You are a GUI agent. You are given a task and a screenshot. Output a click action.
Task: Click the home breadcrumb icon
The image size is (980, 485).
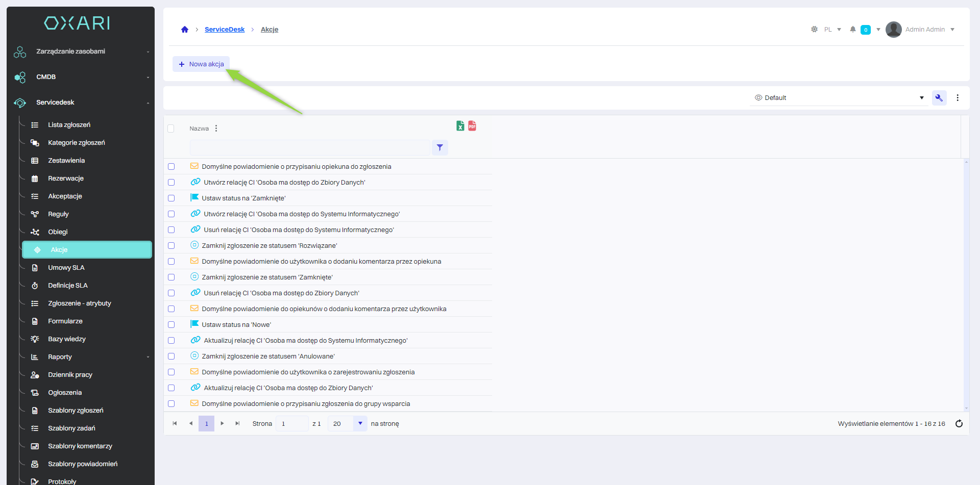(x=185, y=30)
